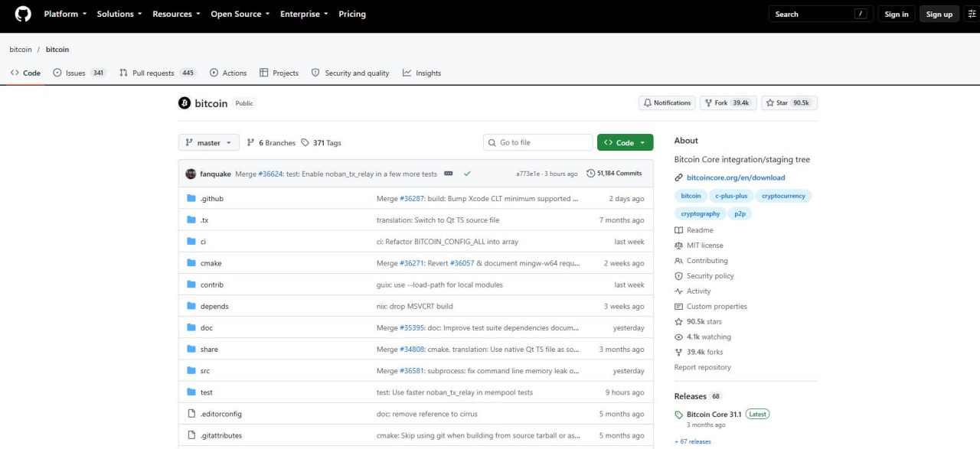The image size is (980, 449).
Task: Click the commit status checkmark icon
Action: [x=467, y=174]
